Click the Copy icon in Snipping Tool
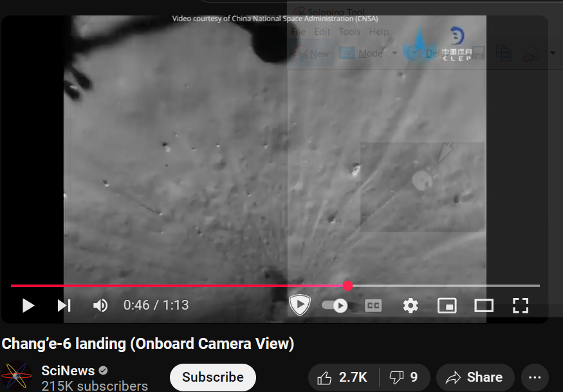Viewport: 563px width, 392px height. tap(503, 53)
